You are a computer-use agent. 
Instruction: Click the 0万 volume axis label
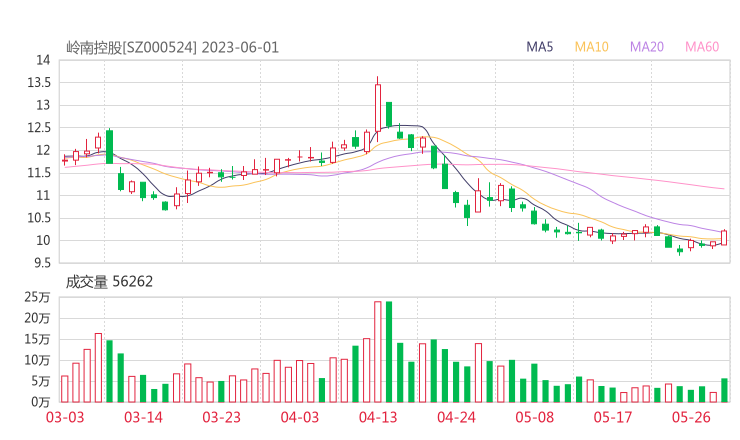click(41, 402)
